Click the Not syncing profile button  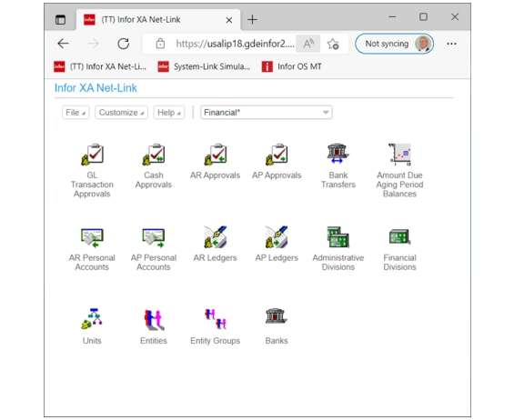point(394,44)
